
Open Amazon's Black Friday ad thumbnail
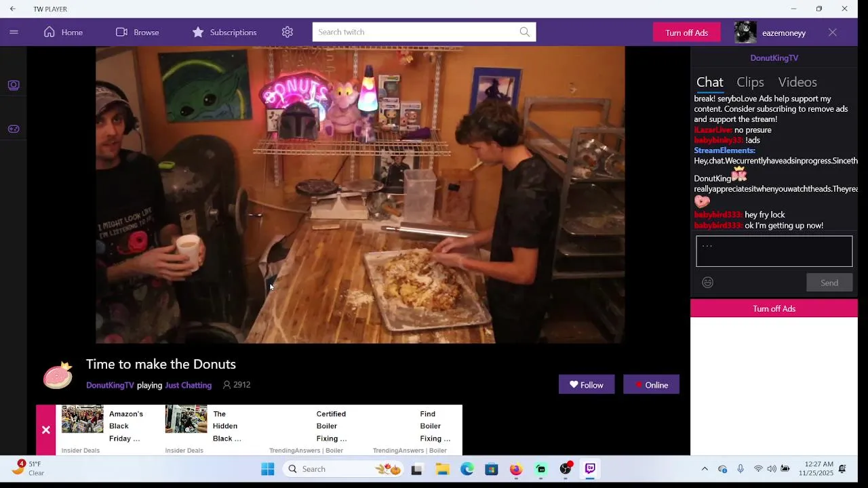(x=82, y=420)
